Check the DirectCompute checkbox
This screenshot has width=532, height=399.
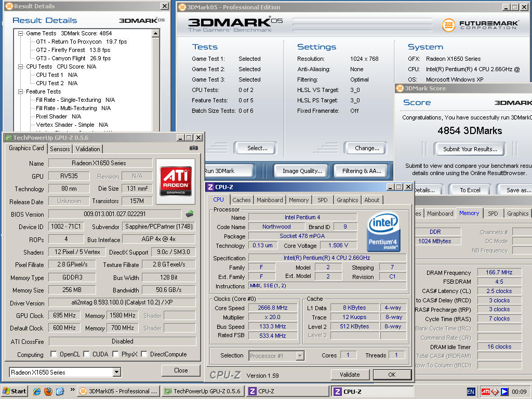click(x=144, y=354)
